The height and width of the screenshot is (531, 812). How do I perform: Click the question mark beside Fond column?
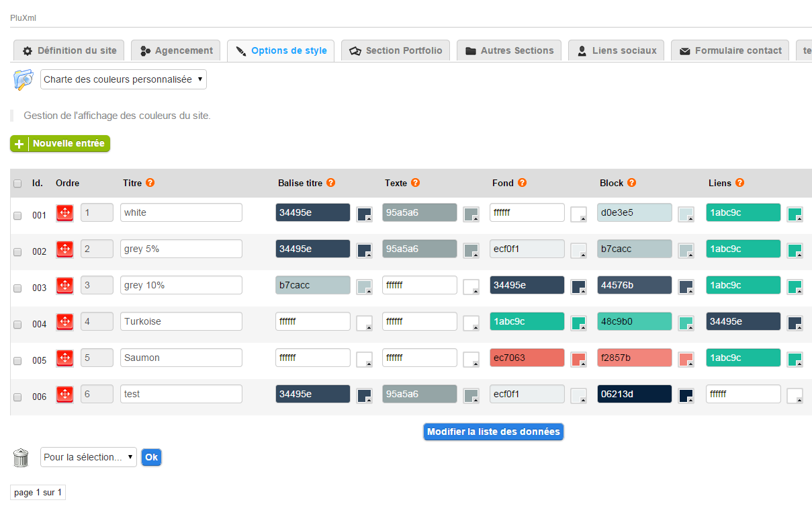click(x=522, y=183)
